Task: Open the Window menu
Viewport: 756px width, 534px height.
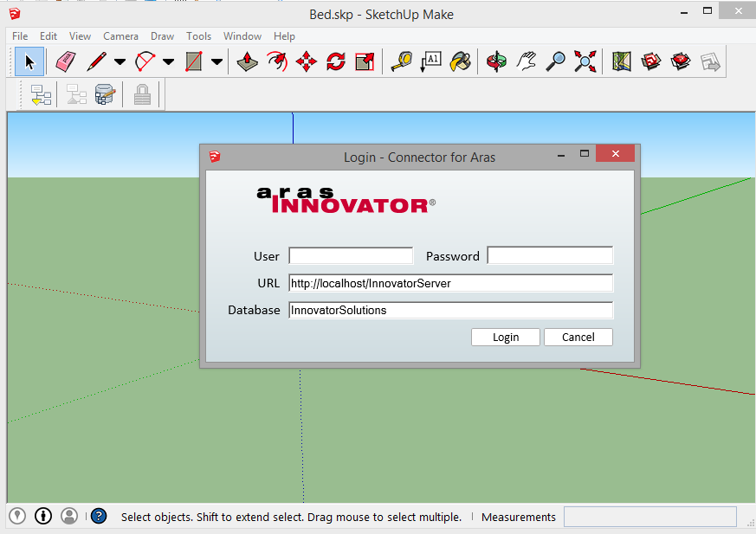Action: [242, 36]
